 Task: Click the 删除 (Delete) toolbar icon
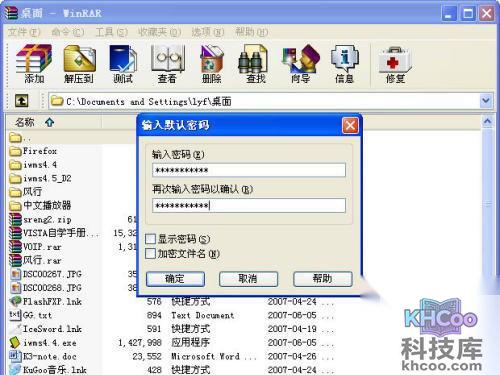tap(211, 63)
